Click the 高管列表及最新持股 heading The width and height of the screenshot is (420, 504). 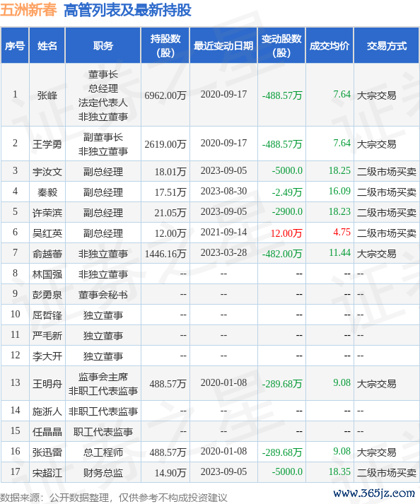[x=128, y=10]
